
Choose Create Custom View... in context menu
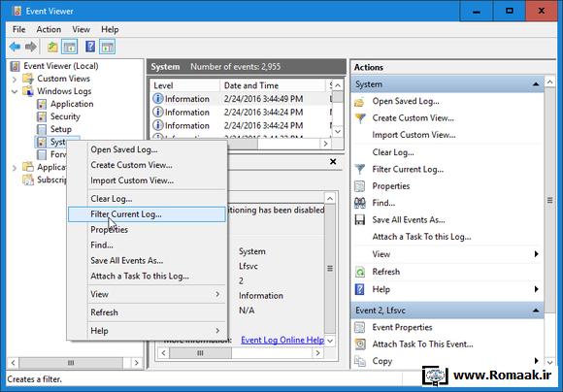tap(148, 165)
